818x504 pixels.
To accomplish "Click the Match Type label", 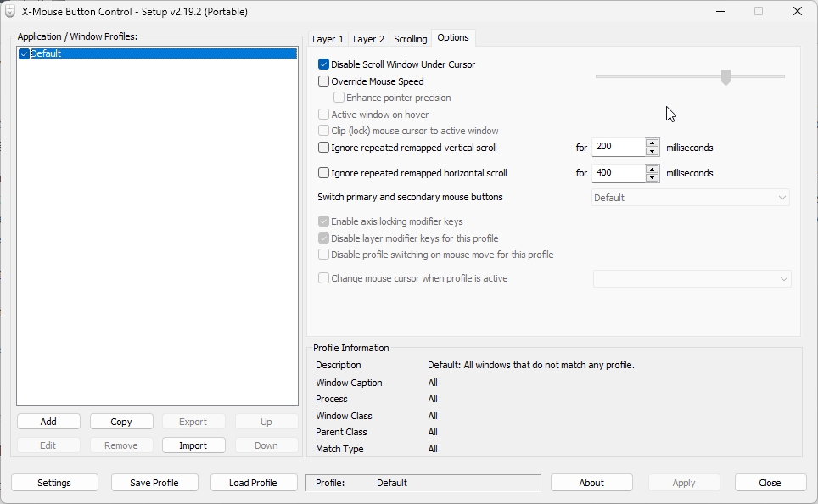I will coord(339,449).
